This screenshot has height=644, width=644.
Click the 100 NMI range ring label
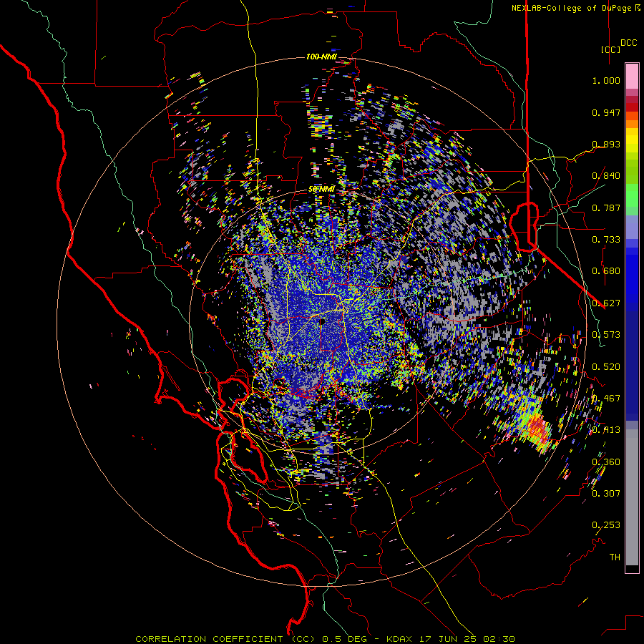pos(321,57)
